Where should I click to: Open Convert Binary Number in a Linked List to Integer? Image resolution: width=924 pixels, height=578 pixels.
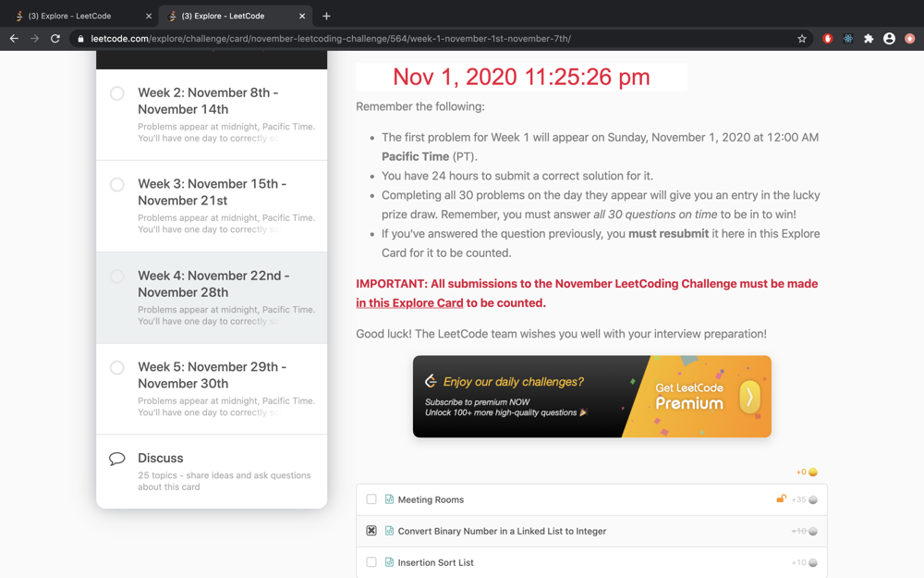coord(502,531)
